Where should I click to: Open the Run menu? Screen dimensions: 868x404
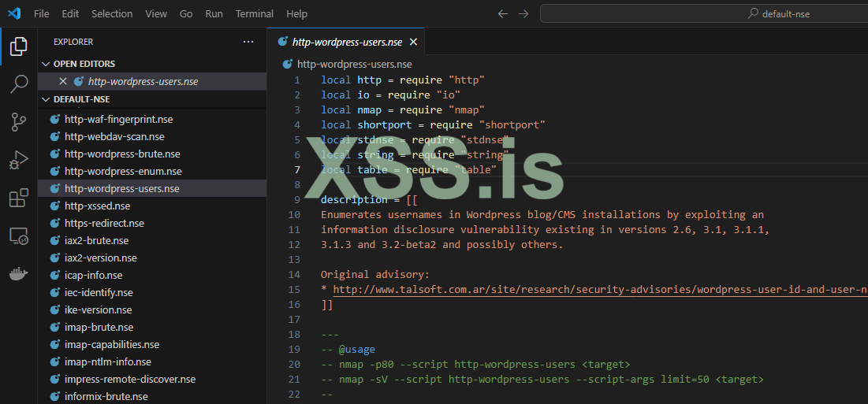pyautogui.click(x=214, y=14)
